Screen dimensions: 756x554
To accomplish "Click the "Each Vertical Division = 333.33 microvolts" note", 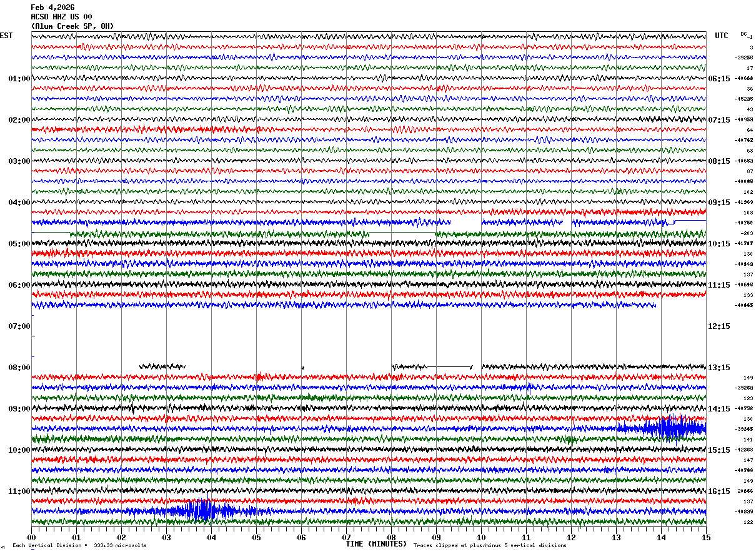I will pyautogui.click(x=80, y=546).
